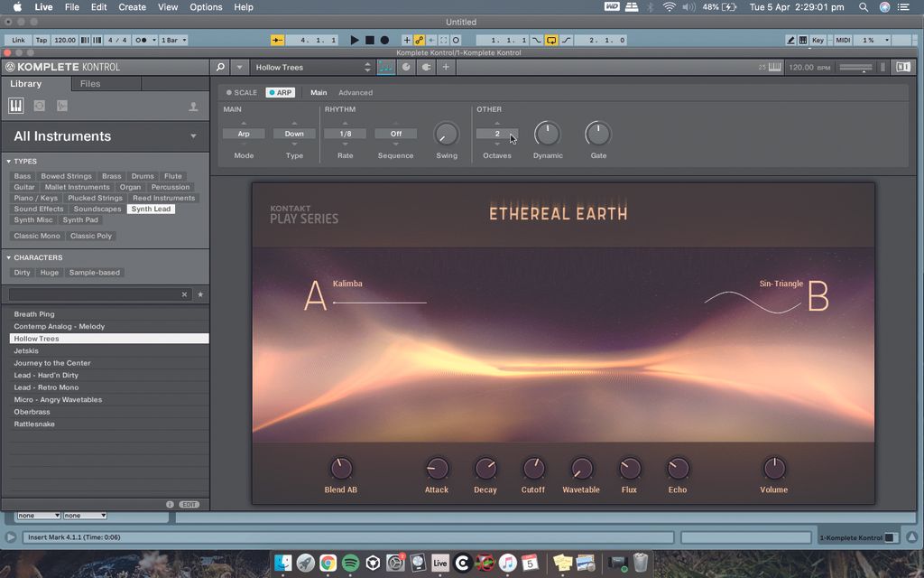The width and height of the screenshot is (924, 578).
Task: Click the plus icon to add a plugin page
Action: tap(445, 68)
